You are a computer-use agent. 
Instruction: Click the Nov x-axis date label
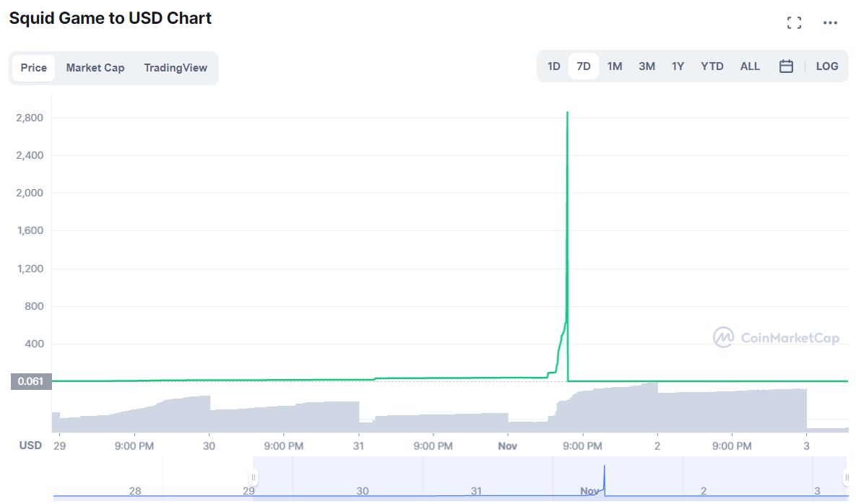pyautogui.click(x=507, y=446)
